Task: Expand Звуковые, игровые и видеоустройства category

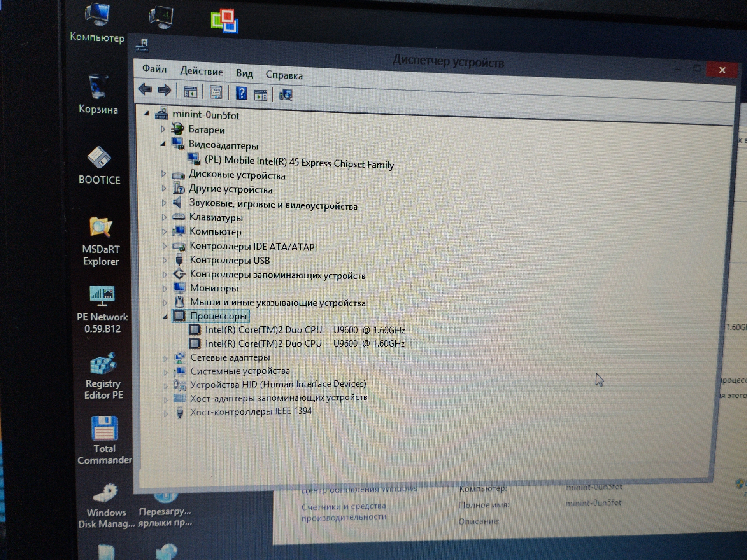Action: click(164, 203)
